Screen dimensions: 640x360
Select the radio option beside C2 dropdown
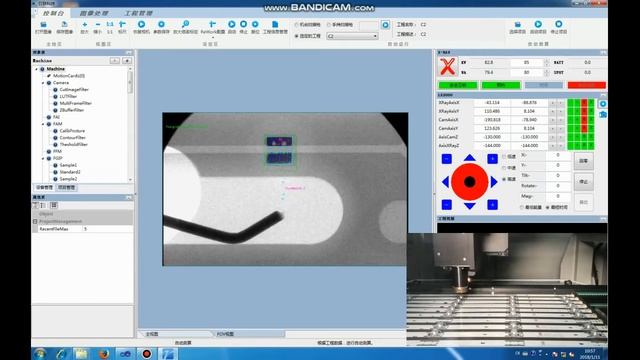[297, 36]
